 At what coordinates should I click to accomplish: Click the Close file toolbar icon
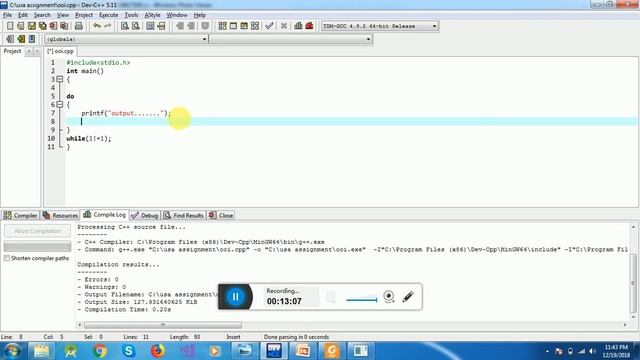[53, 26]
